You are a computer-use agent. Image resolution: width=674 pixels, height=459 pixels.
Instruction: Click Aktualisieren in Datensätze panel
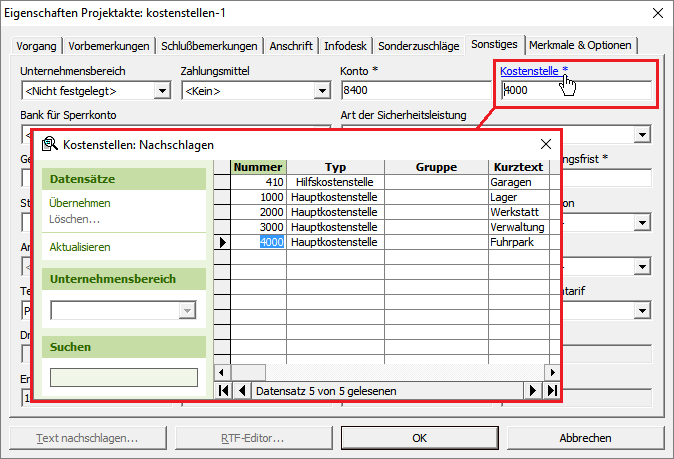tap(79, 246)
